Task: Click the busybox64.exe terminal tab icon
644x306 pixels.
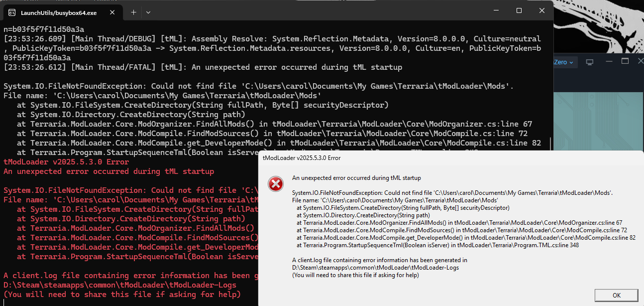Action: 12,11
